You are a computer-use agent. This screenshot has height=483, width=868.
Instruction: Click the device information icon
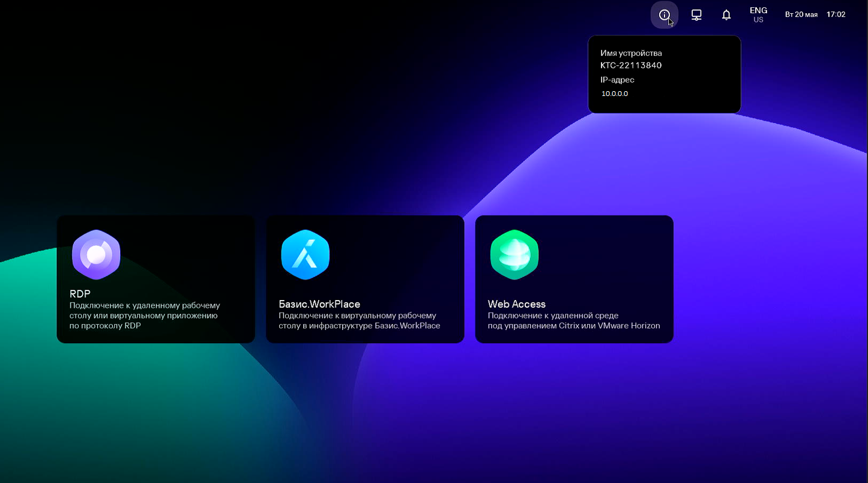pyautogui.click(x=664, y=15)
